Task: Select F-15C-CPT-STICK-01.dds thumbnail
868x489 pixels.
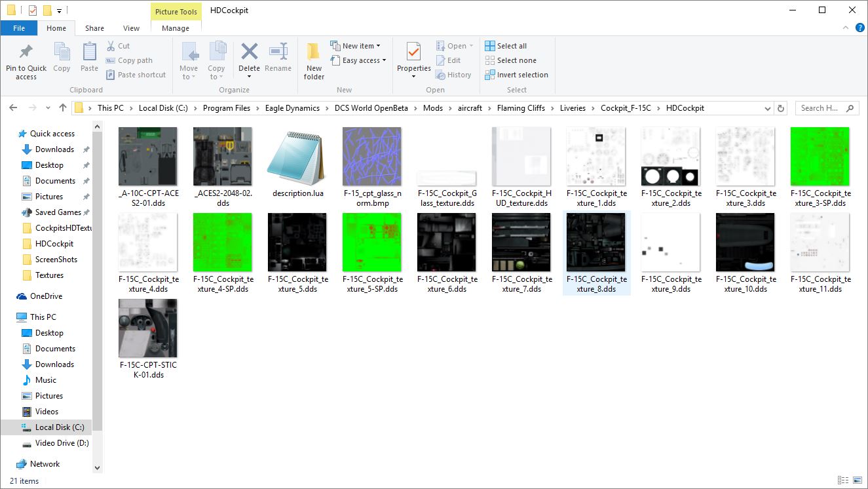Action: click(148, 328)
